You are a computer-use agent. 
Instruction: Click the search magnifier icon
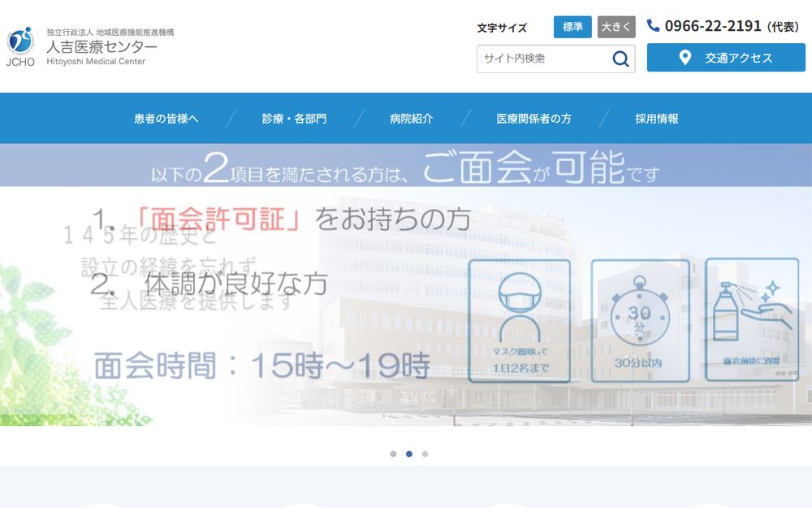coord(620,59)
